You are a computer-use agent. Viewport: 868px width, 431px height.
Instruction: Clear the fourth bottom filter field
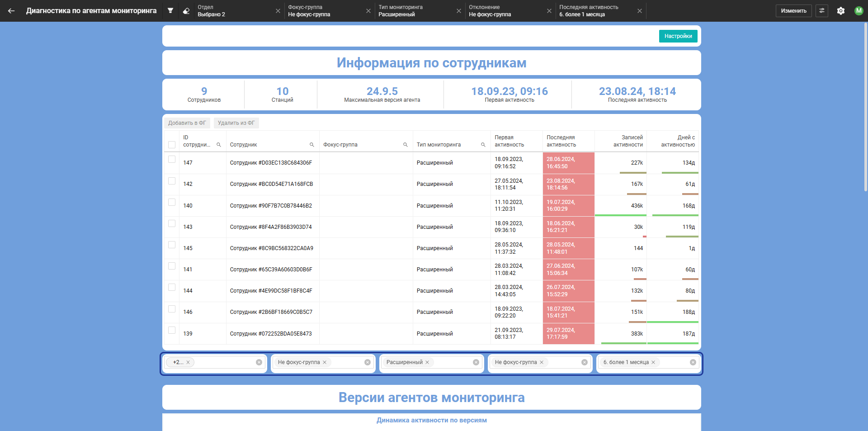coord(585,362)
